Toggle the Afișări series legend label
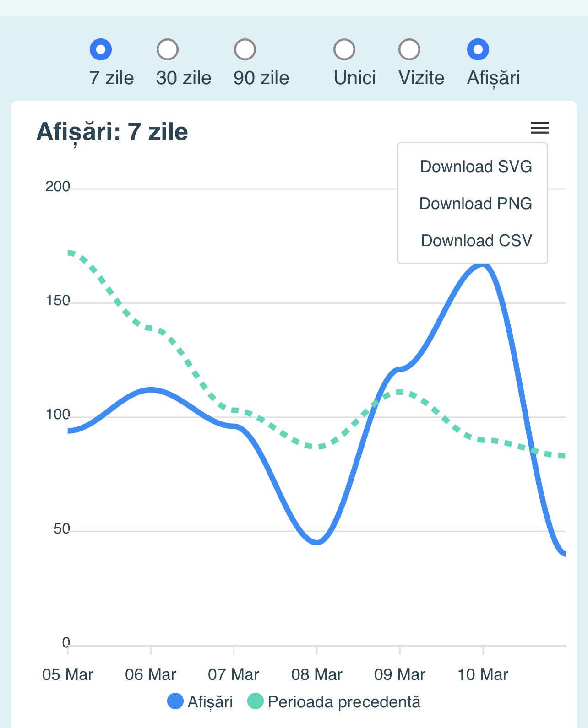588x728 pixels. pos(210,702)
